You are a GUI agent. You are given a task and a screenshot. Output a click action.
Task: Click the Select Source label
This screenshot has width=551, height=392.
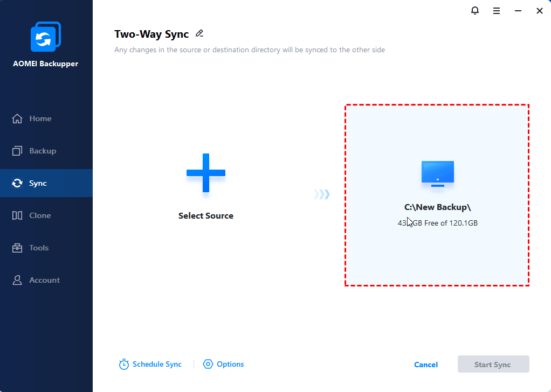(x=206, y=215)
